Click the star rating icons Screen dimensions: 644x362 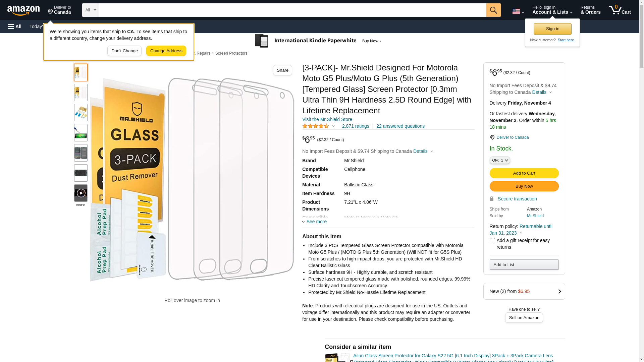[316, 126]
